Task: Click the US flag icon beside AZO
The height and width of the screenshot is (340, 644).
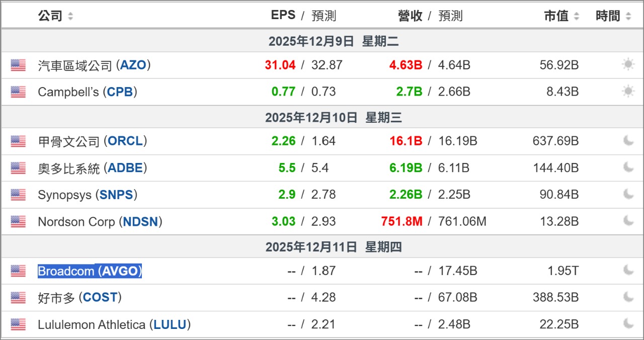Action: (18, 65)
